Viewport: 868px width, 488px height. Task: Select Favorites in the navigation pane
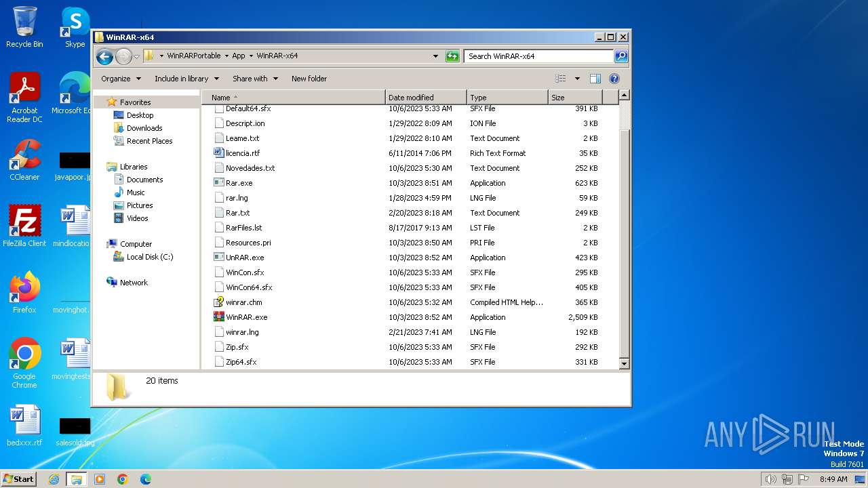point(136,102)
